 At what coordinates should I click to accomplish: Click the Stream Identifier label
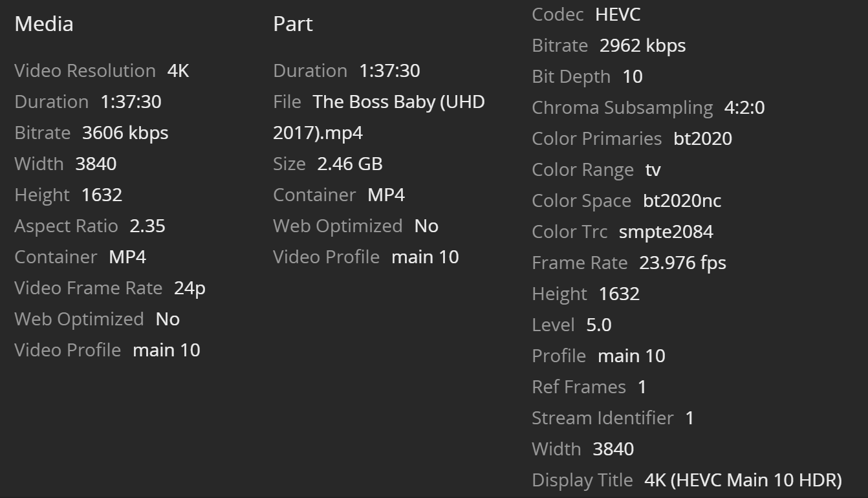click(x=602, y=418)
